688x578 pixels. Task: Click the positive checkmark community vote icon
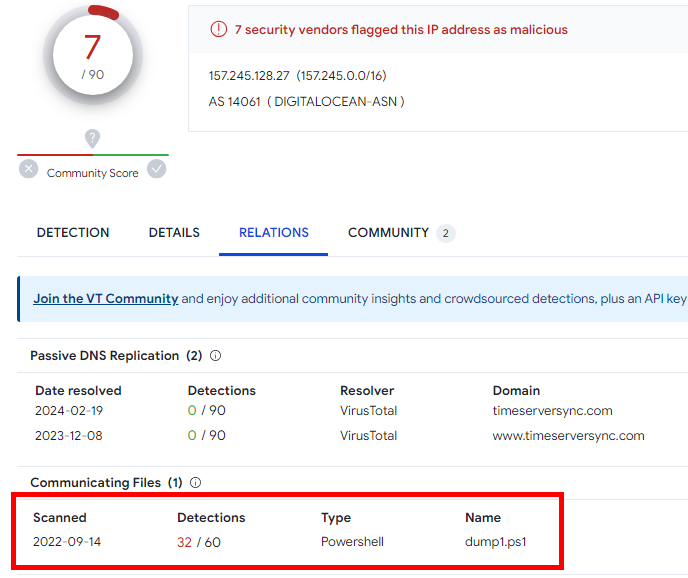point(157,170)
